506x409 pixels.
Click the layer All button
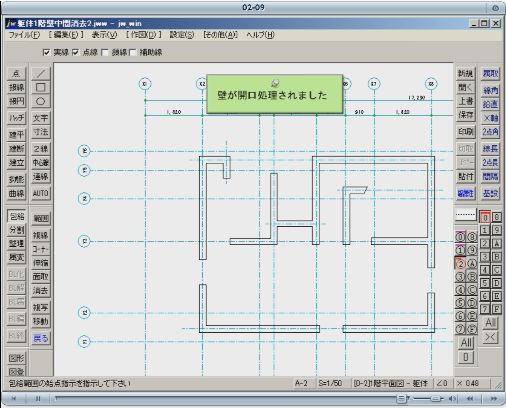466,342
